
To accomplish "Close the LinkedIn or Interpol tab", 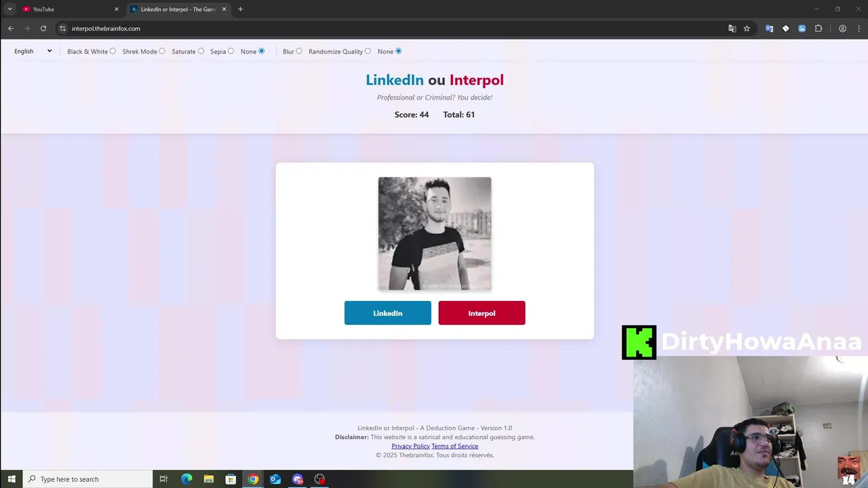I will [224, 9].
